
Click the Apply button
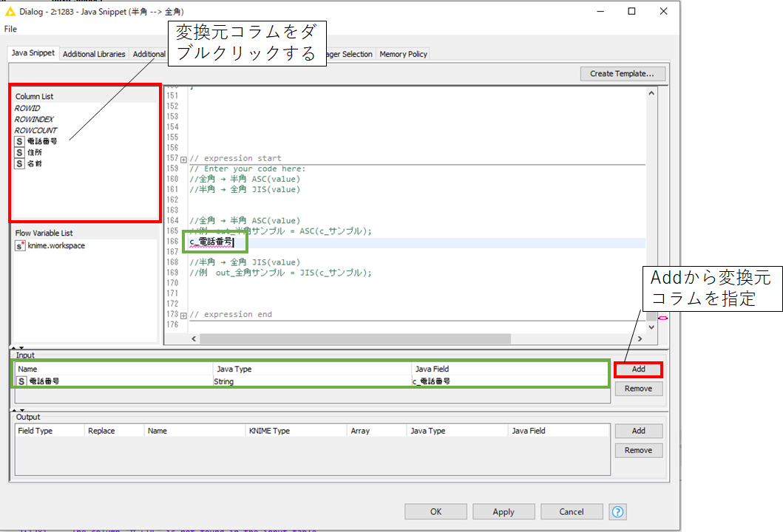pos(504,511)
